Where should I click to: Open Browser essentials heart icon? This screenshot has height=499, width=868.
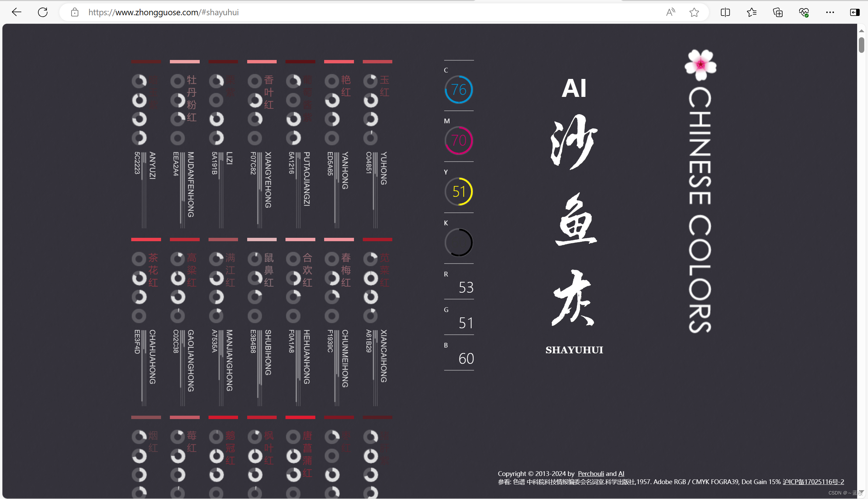coord(804,12)
